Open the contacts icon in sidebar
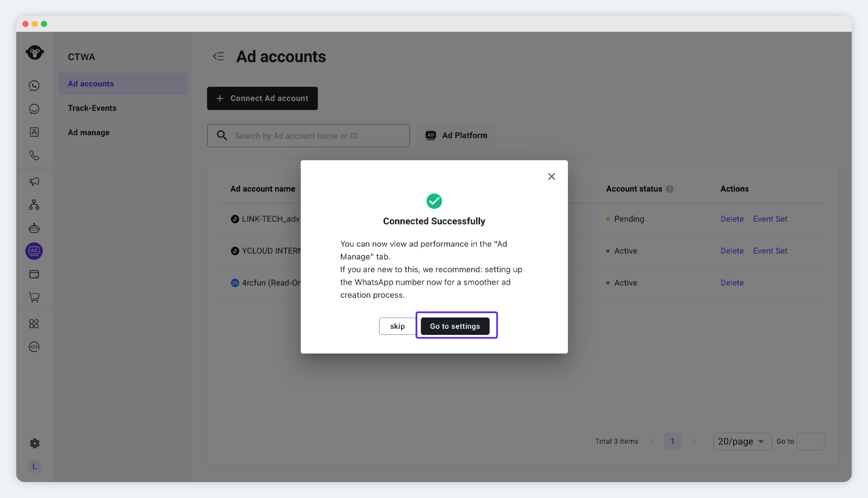This screenshot has height=498, width=868. tap(34, 132)
